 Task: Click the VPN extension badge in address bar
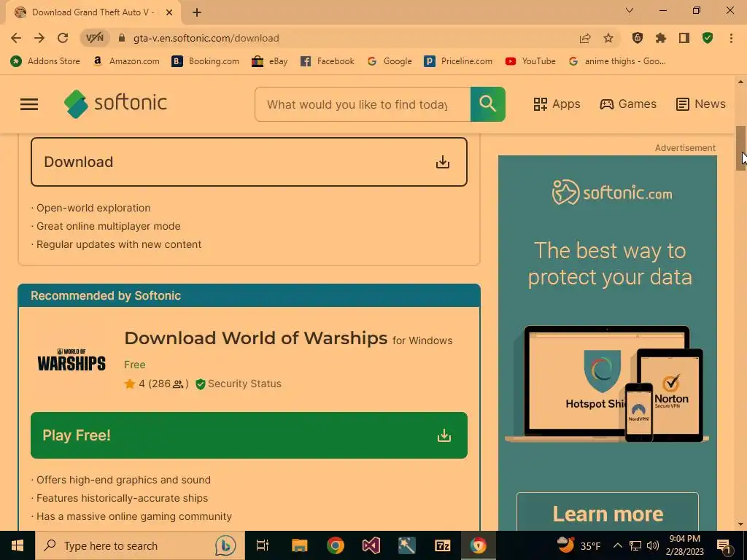(x=94, y=38)
